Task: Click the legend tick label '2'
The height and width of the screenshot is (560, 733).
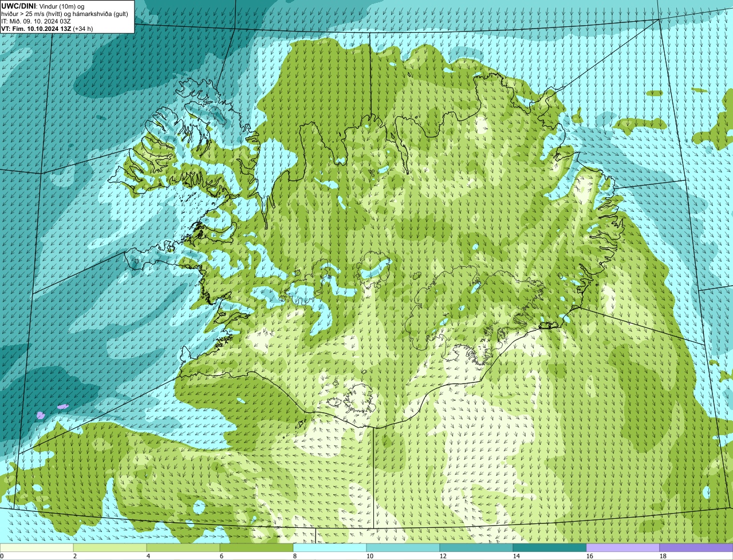Action: pyautogui.click(x=75, y=556)
